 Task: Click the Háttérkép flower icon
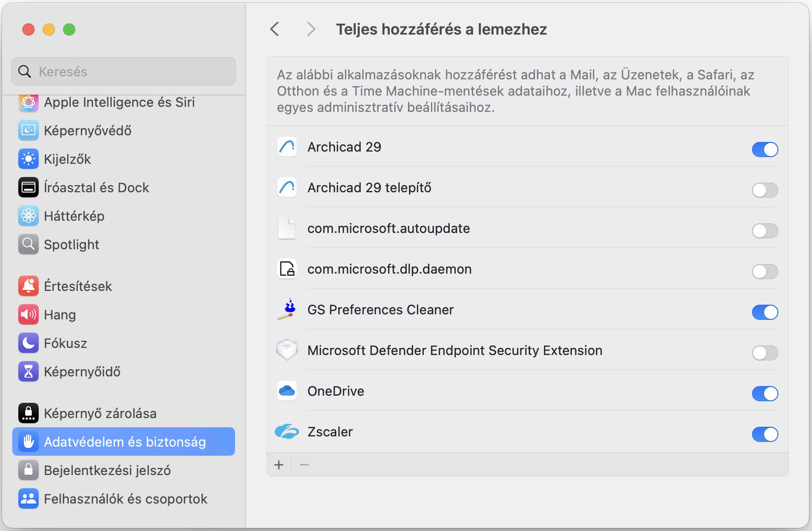(x=28, y=216)
